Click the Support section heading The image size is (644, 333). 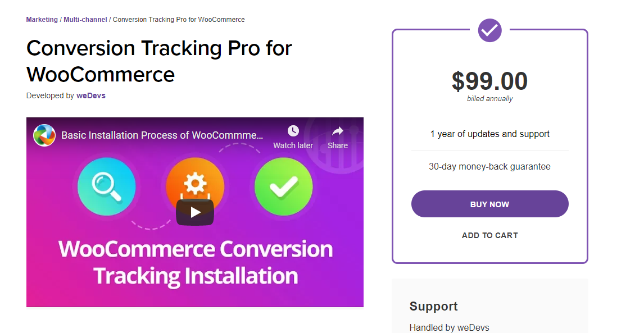click(433, 307)
